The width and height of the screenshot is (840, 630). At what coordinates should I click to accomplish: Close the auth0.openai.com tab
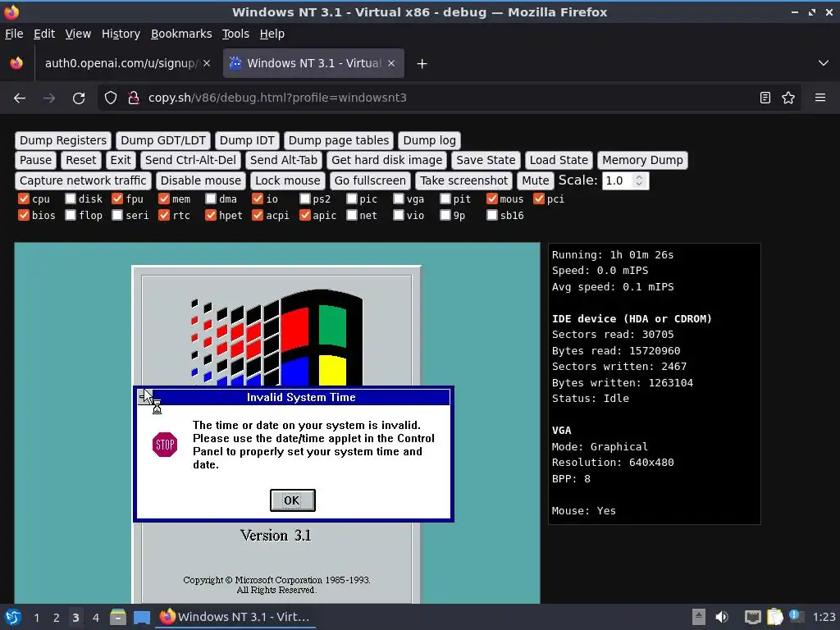207,63
